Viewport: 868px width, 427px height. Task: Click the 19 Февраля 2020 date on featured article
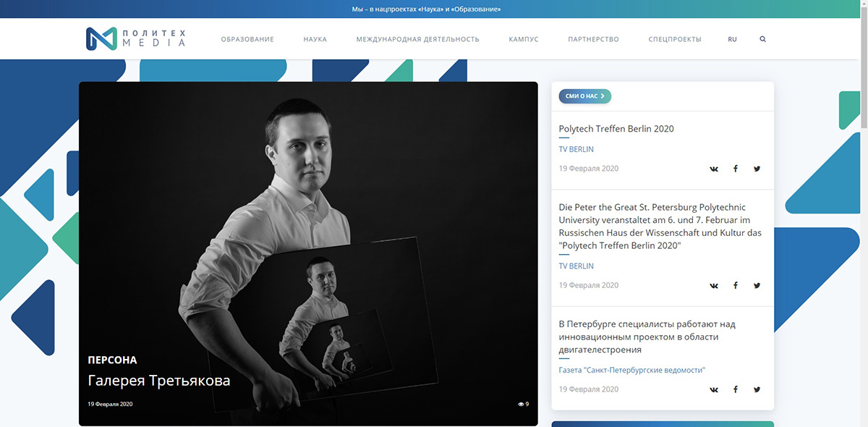pos(110,404)
